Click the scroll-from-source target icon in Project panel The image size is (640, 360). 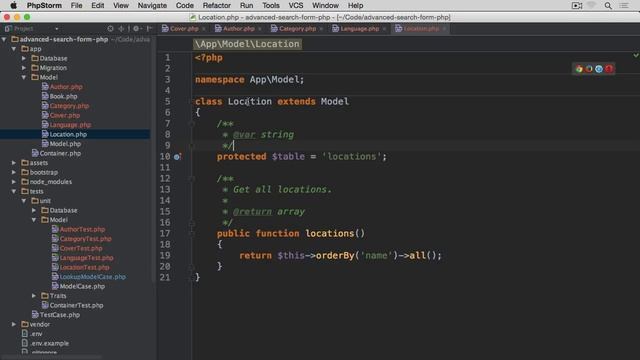click(x=110, y=29)
